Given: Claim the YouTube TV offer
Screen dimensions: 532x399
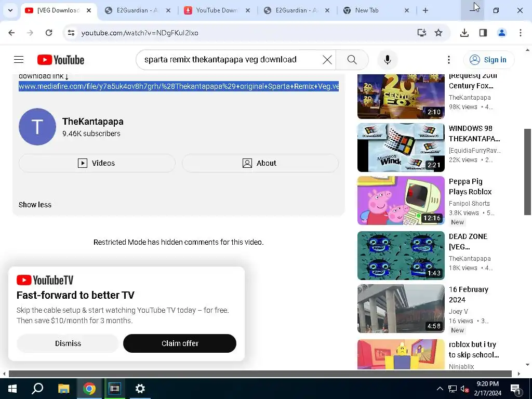Looking at the screenshot, I should (180, 343).
